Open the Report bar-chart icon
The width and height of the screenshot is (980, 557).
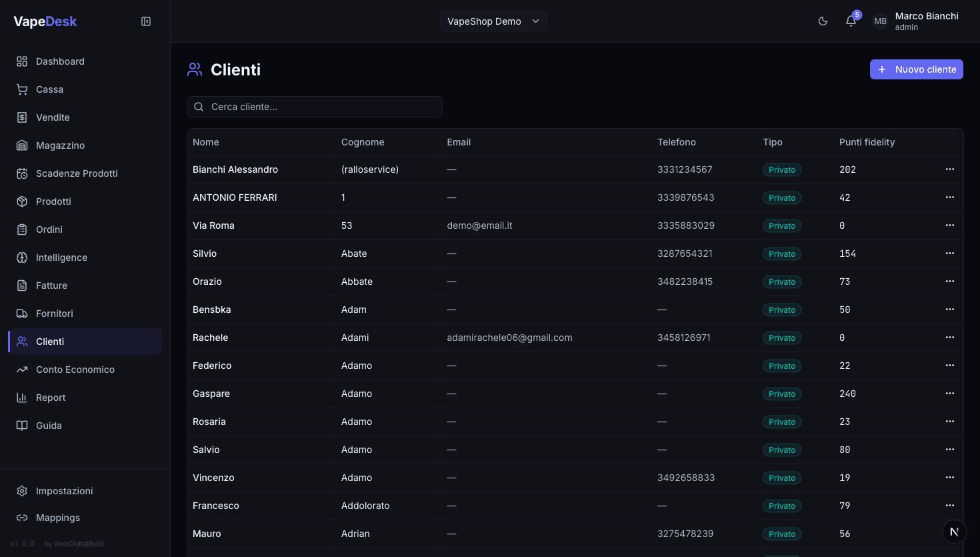[21, 397]
